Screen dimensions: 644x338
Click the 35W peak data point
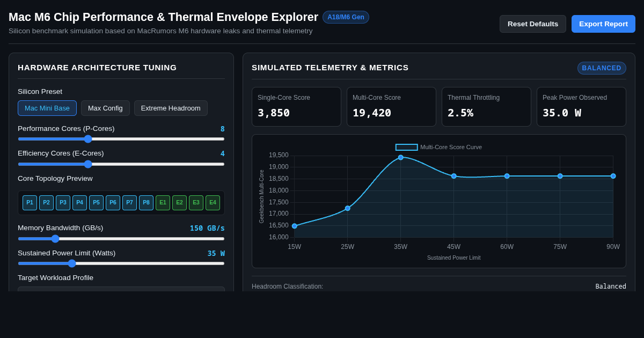(x=401, y=157)
